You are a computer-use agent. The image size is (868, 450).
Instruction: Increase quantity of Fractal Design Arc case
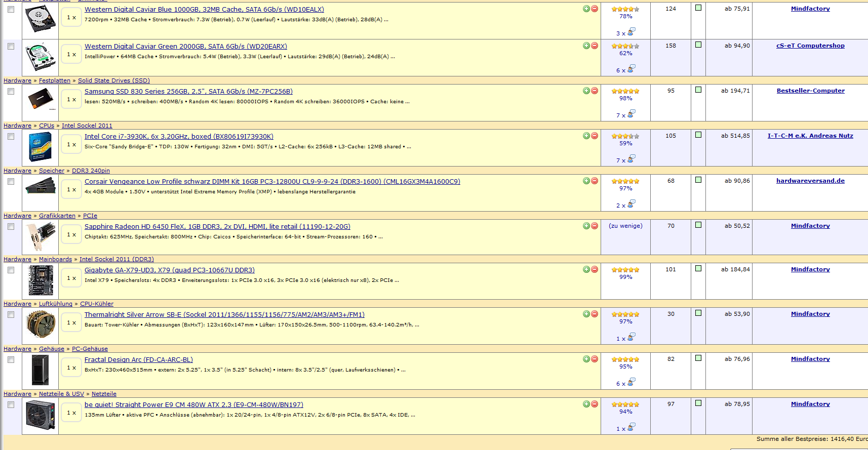point(586,359)
